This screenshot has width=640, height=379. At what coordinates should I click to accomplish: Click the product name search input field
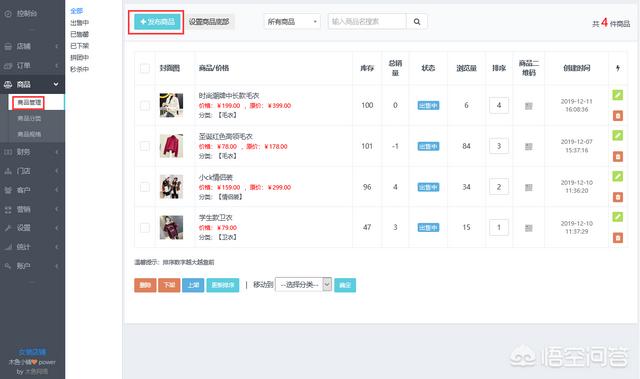point(367,22)
